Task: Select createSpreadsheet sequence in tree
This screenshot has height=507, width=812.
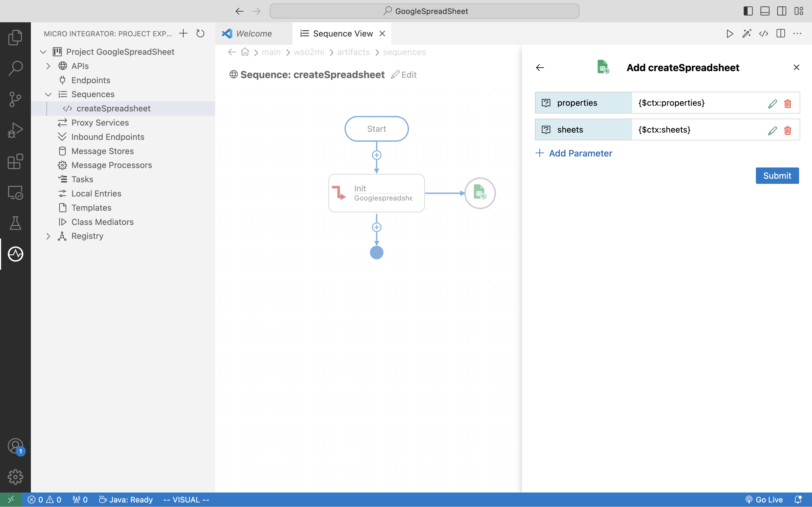Action: (123, 109)
